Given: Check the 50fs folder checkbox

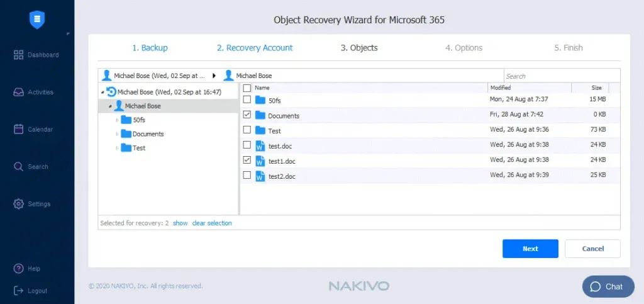Looking at the screenshot, I should tap(247, 99).
